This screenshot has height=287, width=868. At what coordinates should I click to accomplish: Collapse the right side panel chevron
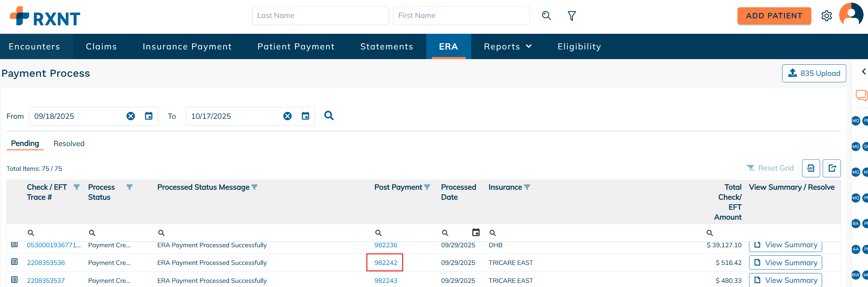(864, 72)
